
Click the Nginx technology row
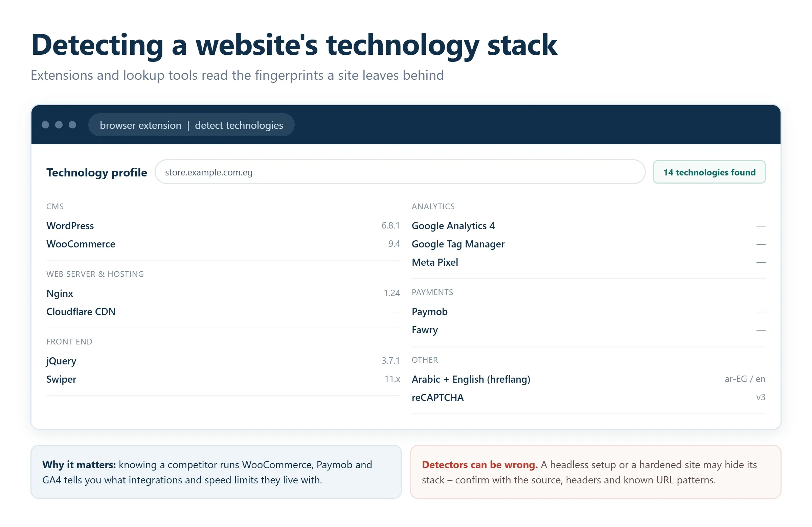223,293
